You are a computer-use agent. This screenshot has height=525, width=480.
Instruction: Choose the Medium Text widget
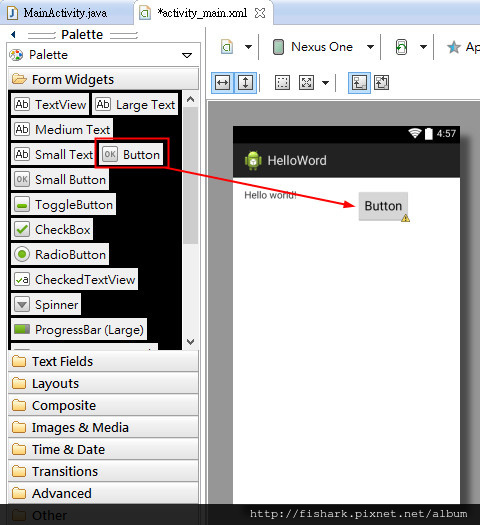(x=62, y=129)
